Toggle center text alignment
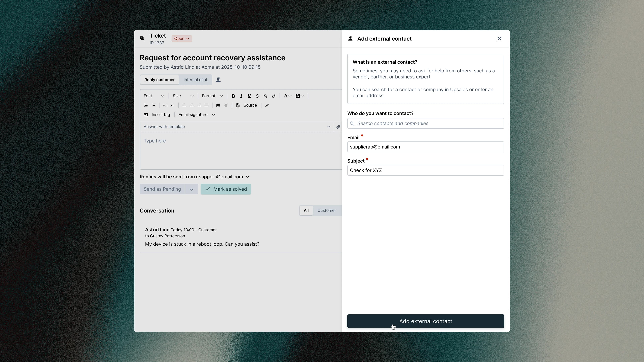The image size is (644, 362). (x=192, y=105)
